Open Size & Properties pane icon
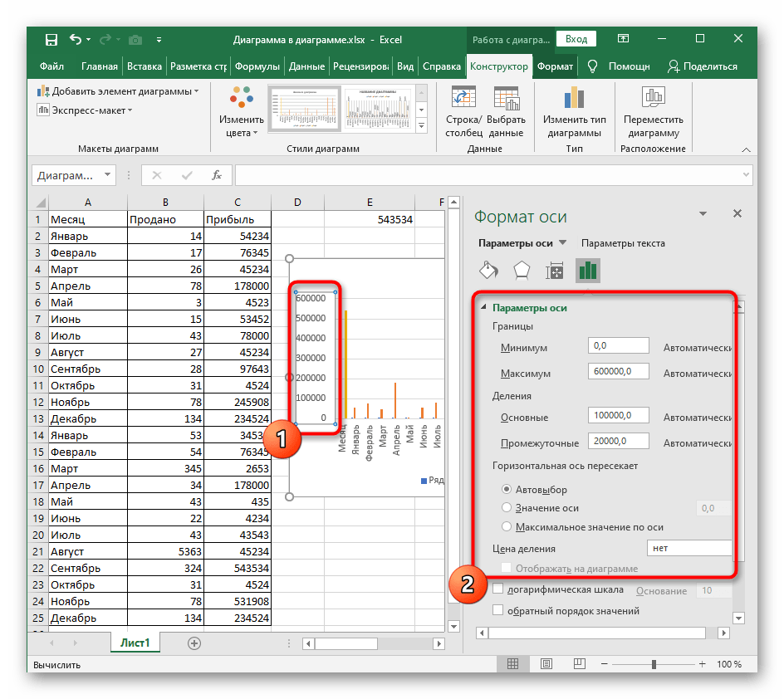Viewport: 784px width, 699px height. (x=555, y=270)
